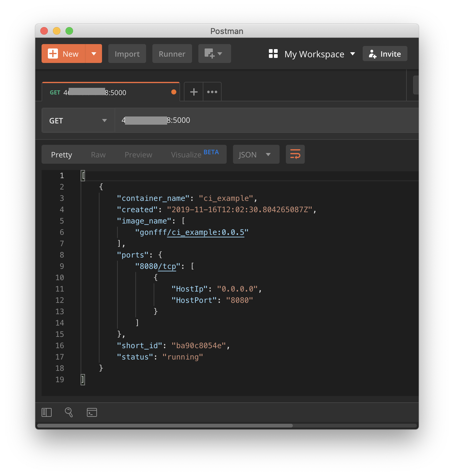Open the search tool with the magnifier icon

point(69,412)
